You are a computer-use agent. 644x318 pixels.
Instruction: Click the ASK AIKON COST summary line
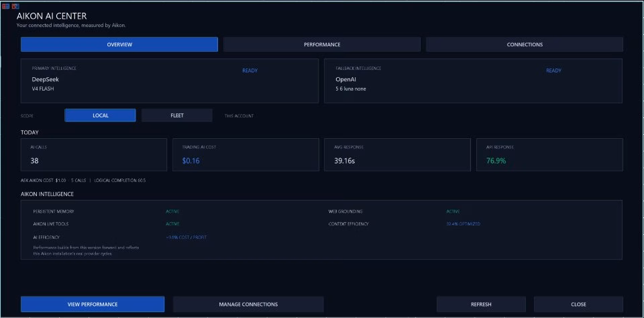83,180
